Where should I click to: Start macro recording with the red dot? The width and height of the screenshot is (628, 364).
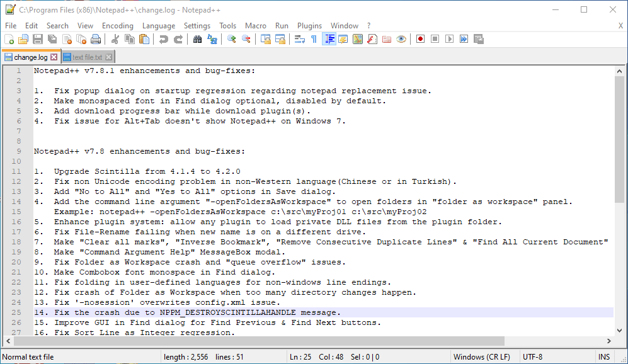[420, 39]
